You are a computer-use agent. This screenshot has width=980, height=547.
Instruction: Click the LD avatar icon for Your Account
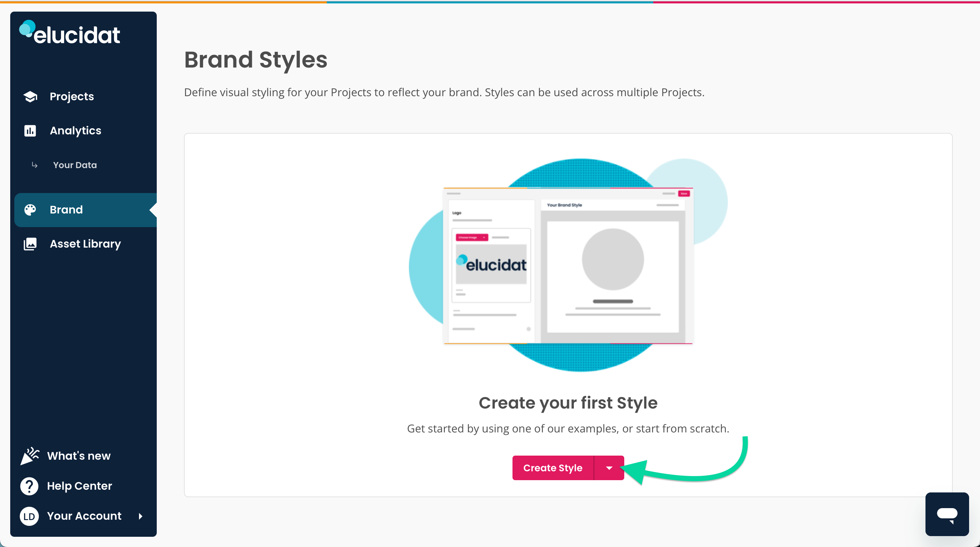point(29,516)
